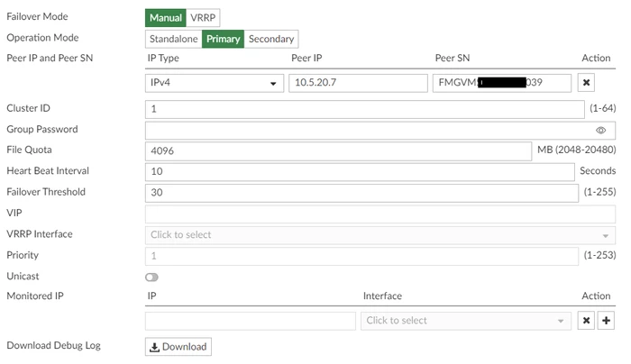This screenshot has width=631, height=364.
Task: Choose Standalone operation mode
Action: pyautogui.click(x=174, y=39)
